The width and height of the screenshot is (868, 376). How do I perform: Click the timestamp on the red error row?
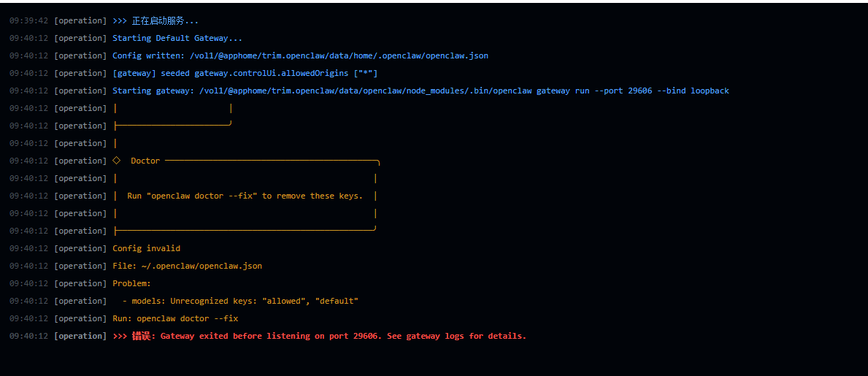pos(28,336)
